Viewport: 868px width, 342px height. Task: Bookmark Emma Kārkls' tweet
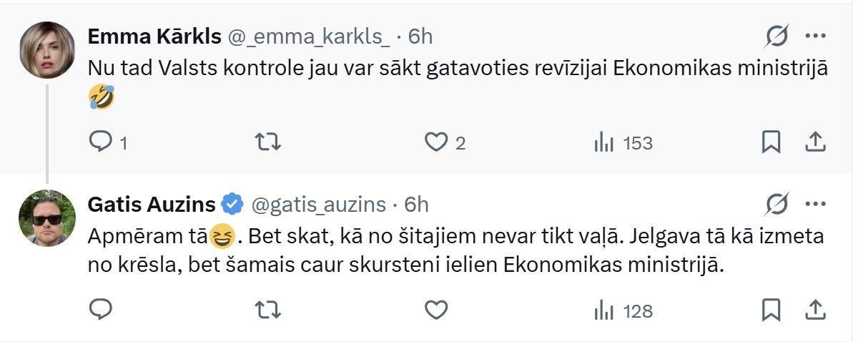click(771, 143)
